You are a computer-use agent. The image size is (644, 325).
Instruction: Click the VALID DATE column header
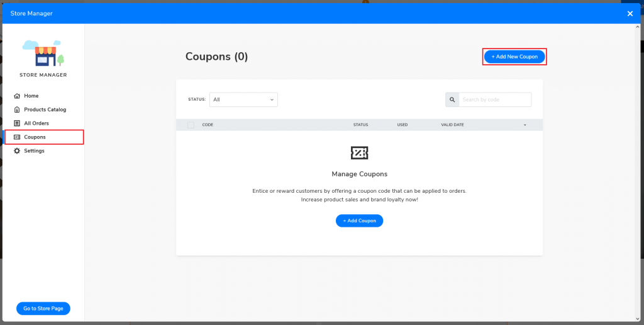(x=453, y=125)
